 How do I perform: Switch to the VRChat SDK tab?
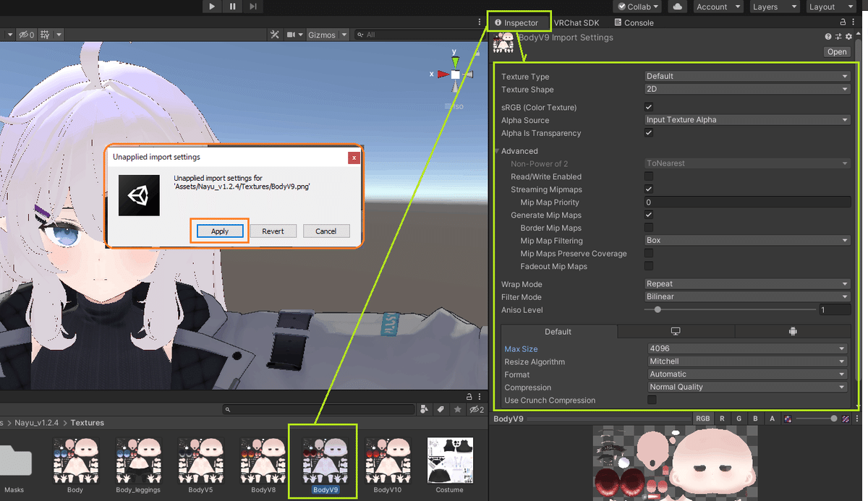tap(576, 22)
